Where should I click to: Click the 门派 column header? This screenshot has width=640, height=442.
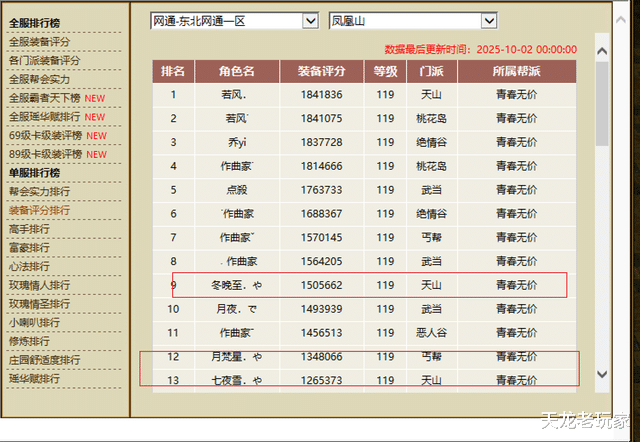point(432,71)
